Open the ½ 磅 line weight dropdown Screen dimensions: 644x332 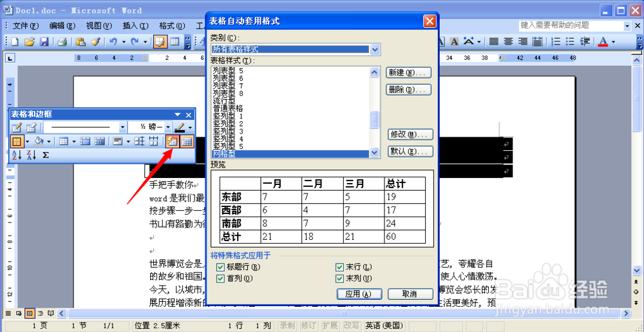click(x=168, y=128)
